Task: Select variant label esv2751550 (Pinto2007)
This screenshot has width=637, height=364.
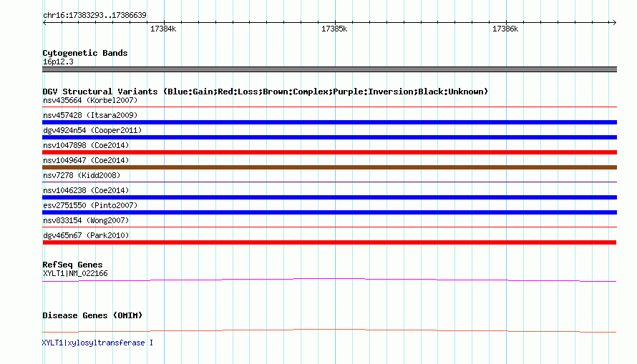Action: (90, 205)
